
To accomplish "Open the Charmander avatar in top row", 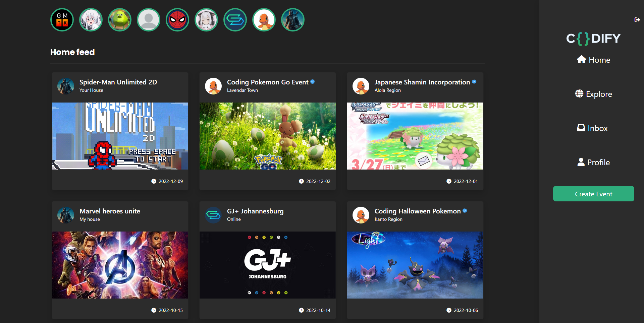I will click(x=264, y=20).
